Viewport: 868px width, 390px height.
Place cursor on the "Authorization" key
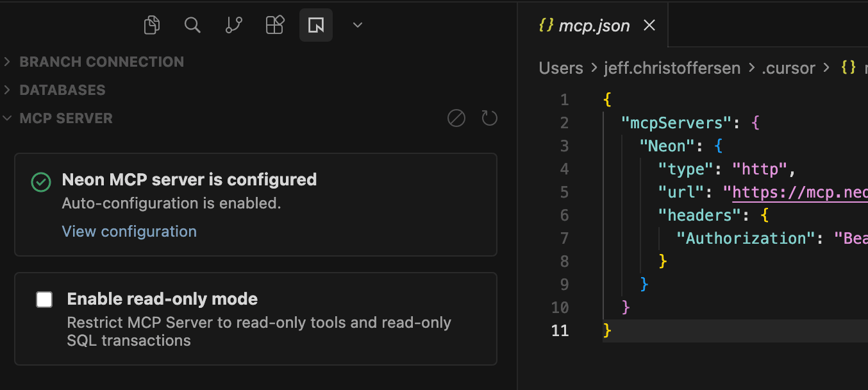click(745, 239)
